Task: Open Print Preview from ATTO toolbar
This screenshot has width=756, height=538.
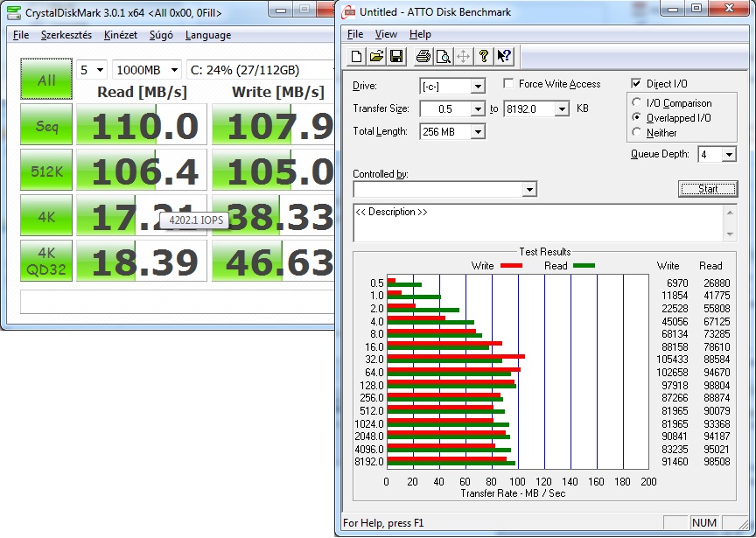Action: coord(443,56)
